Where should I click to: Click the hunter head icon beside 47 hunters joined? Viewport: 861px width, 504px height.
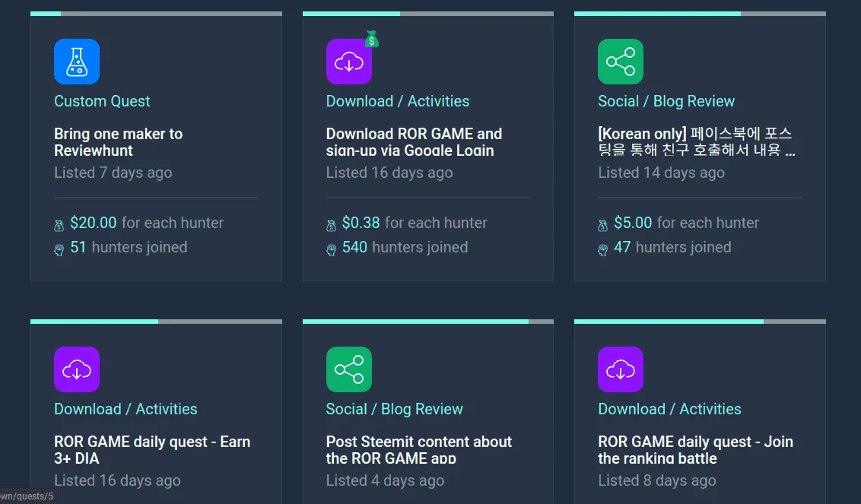(x=603, y=250)
